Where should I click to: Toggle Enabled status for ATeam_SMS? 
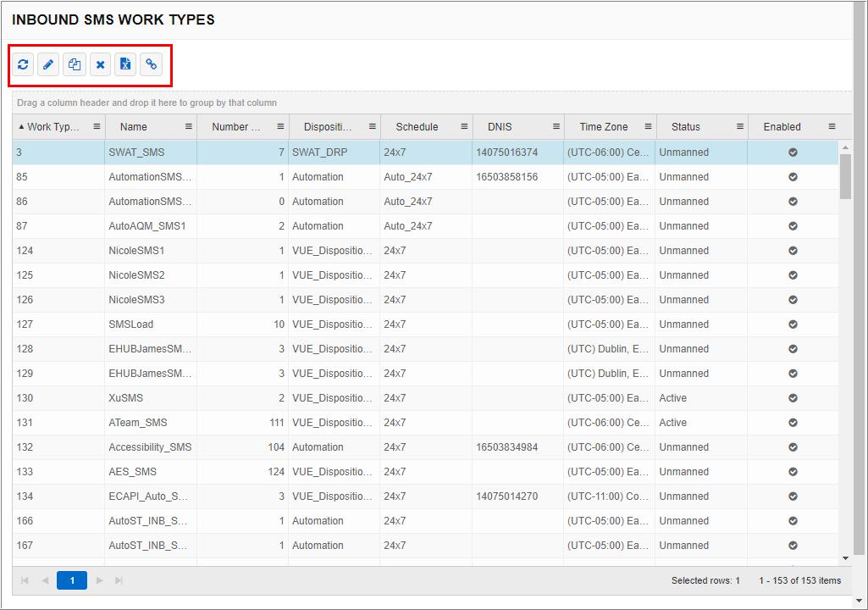click(x=793, y=423)
